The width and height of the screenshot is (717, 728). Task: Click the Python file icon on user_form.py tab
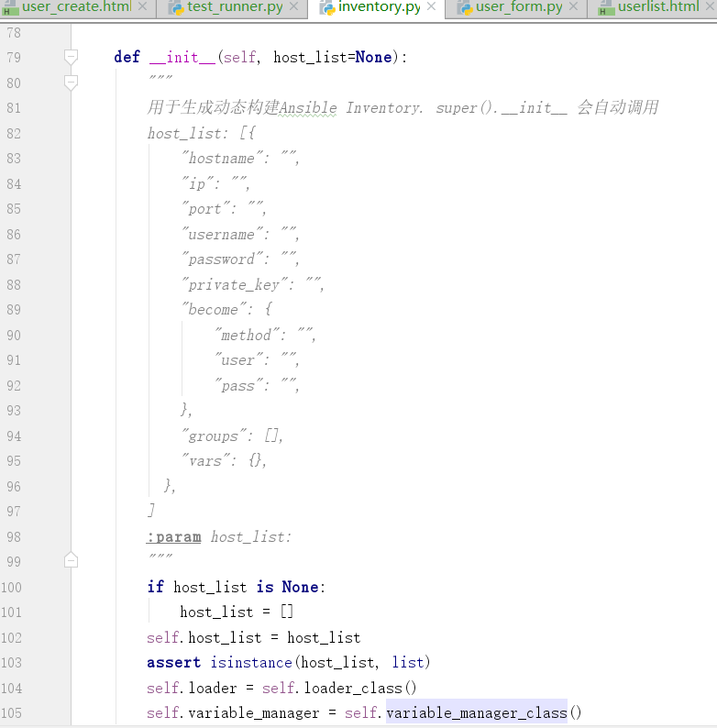(464, 7)
